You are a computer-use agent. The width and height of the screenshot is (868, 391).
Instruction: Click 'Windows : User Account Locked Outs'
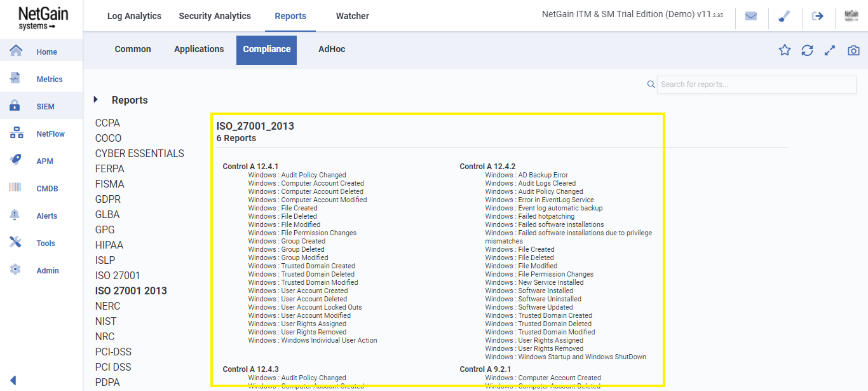(305, 307)
